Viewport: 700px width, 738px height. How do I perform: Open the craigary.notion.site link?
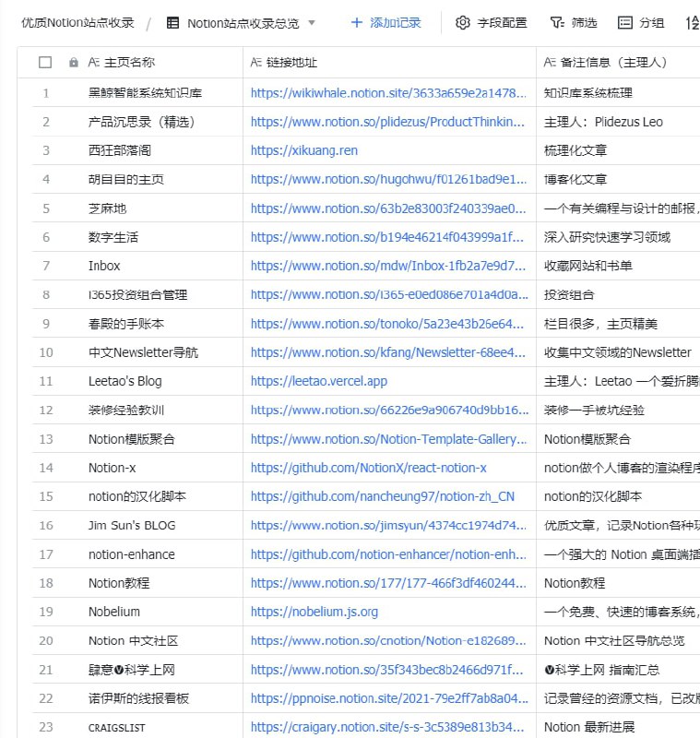click(387, 727)
